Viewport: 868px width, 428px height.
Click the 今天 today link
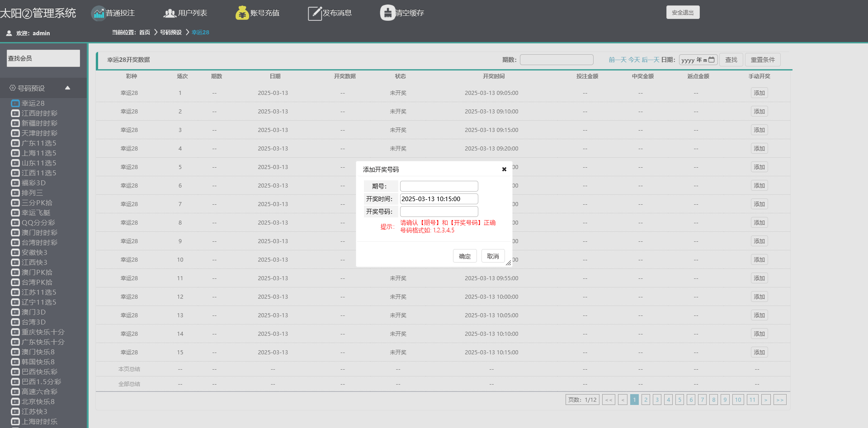click(x=634, y=60)
